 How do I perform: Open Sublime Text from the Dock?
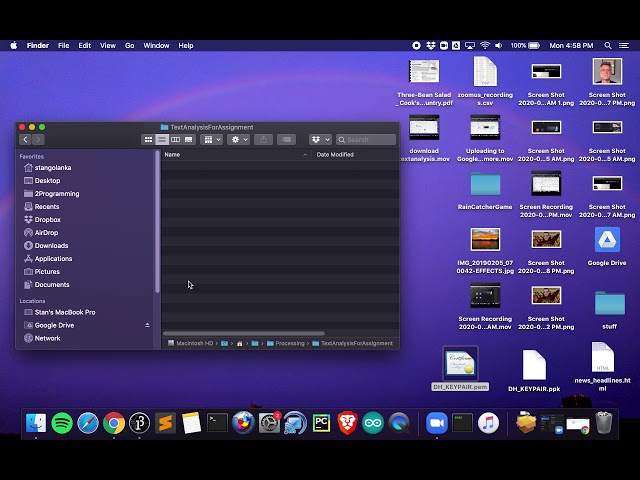point(165,423)
